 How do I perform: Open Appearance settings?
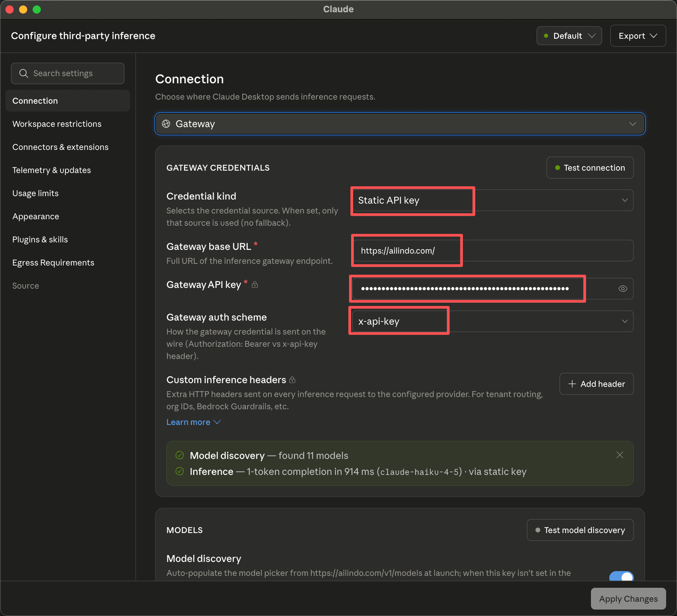point(68,216)
